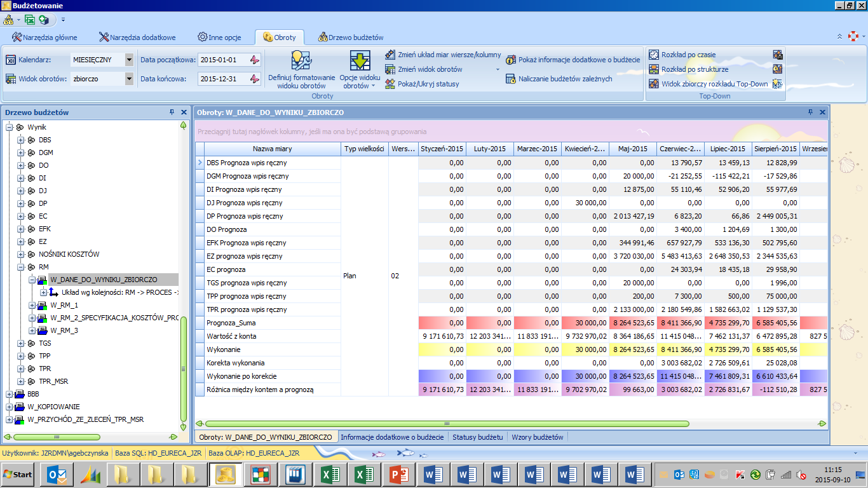Click the tree panel vertical scrollbar thumb
This screenshot has height=488, width=868.
(x=184, y=369)
